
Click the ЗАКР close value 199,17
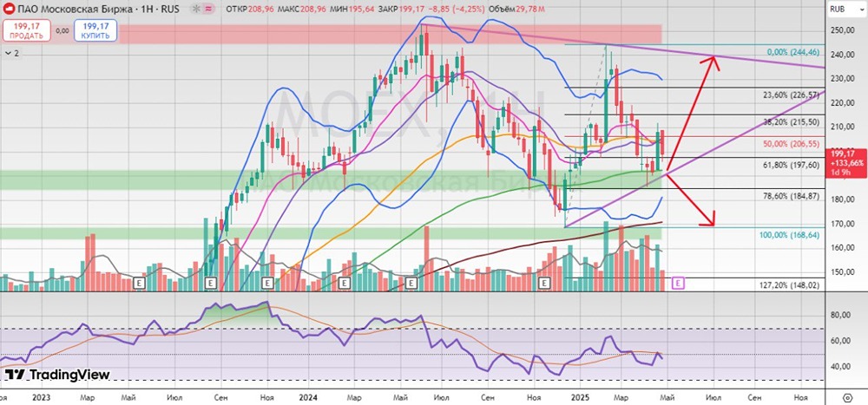tap(411, 10)
